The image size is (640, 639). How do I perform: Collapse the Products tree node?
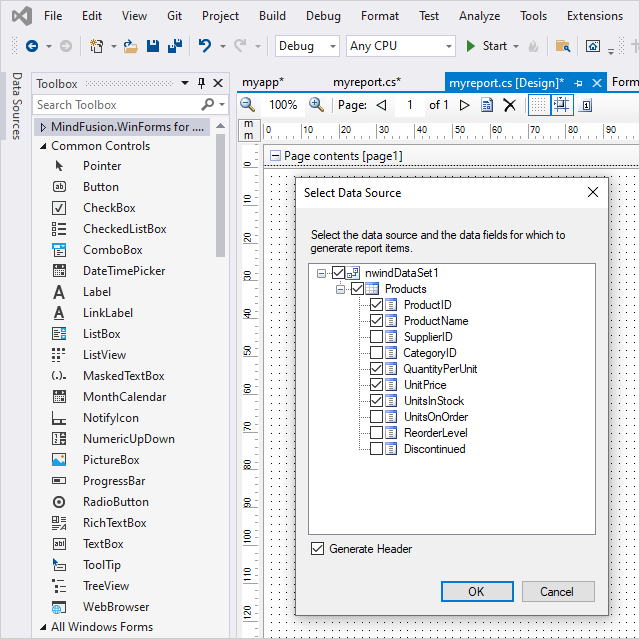[x=341, y=289]
